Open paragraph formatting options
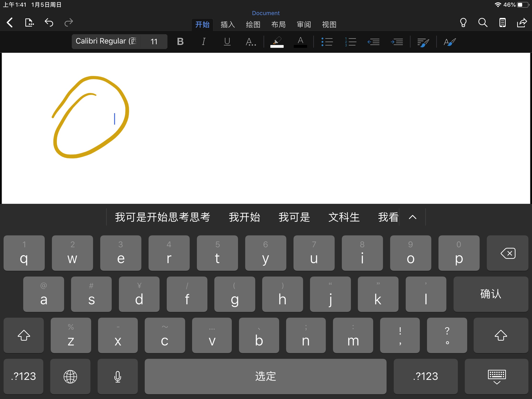532x399 pixels. coord(423,42)
